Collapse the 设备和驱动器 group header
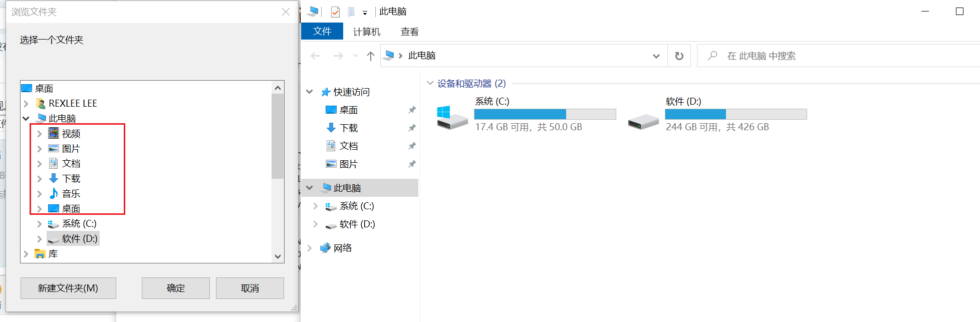The image size is (980, 322). coord(430,83)
